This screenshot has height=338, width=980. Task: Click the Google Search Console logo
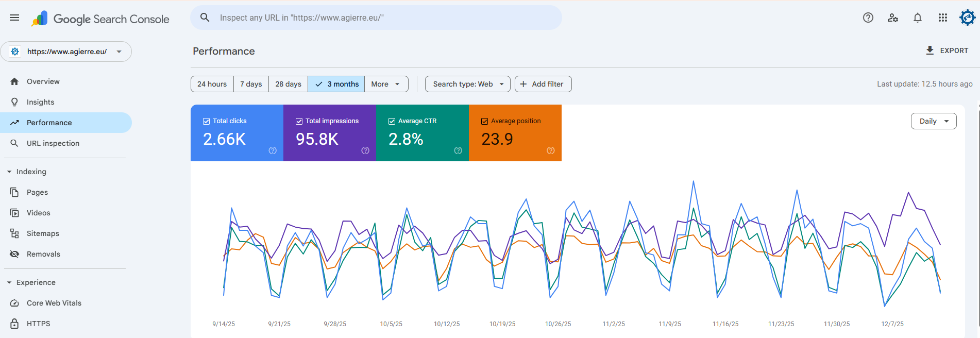pos(100,19)
